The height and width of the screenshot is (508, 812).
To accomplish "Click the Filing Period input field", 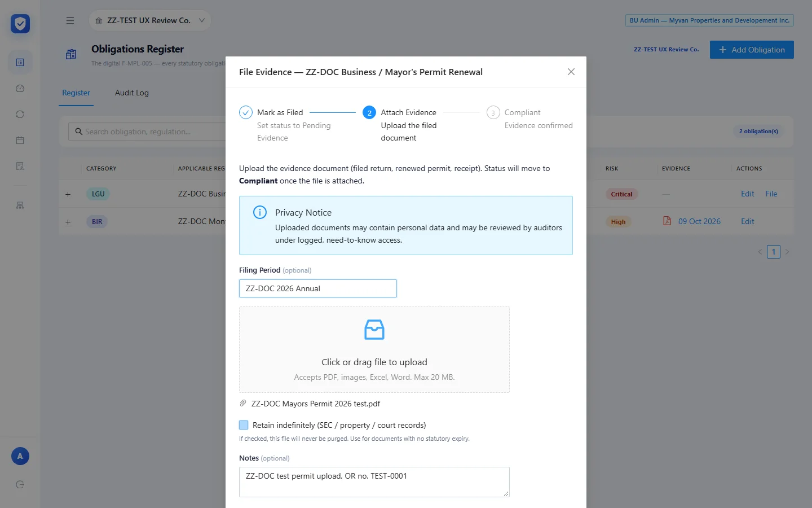I will 318,288.
